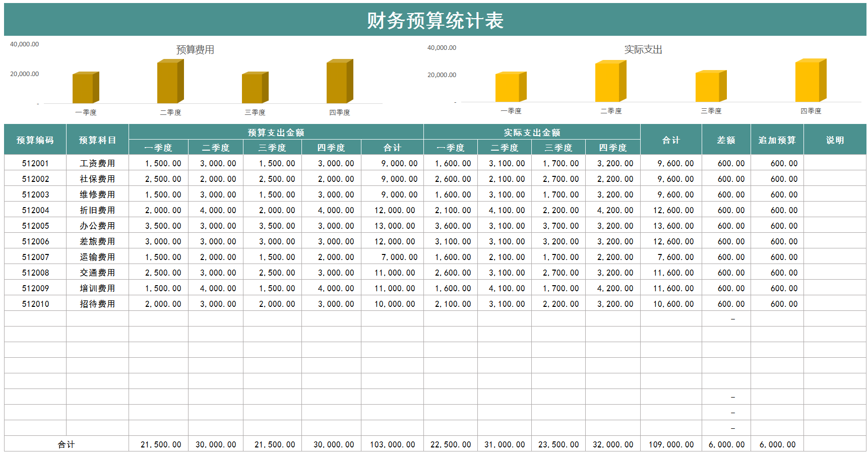Select 办公费用 actual total 13,600.00

(671, 226)
